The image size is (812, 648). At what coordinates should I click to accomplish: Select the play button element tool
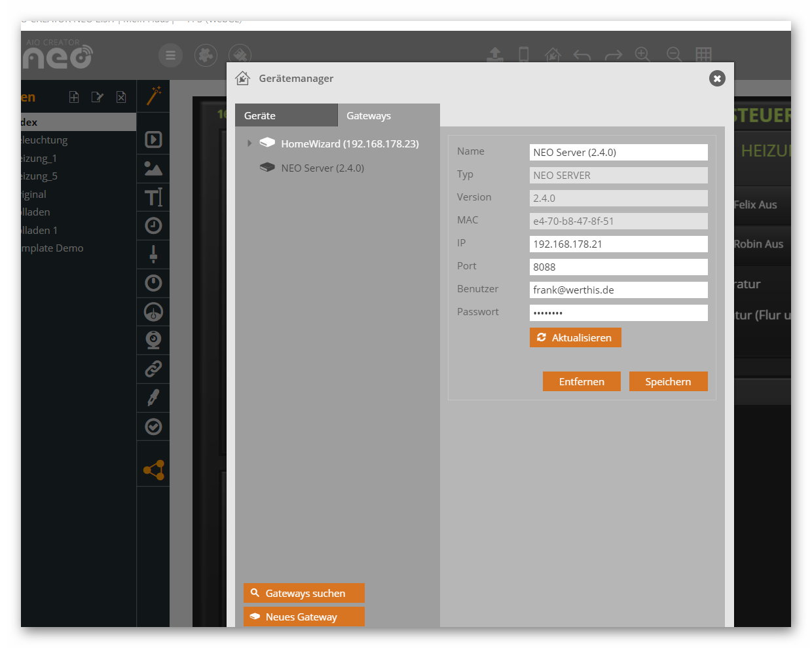coord(153,140)
